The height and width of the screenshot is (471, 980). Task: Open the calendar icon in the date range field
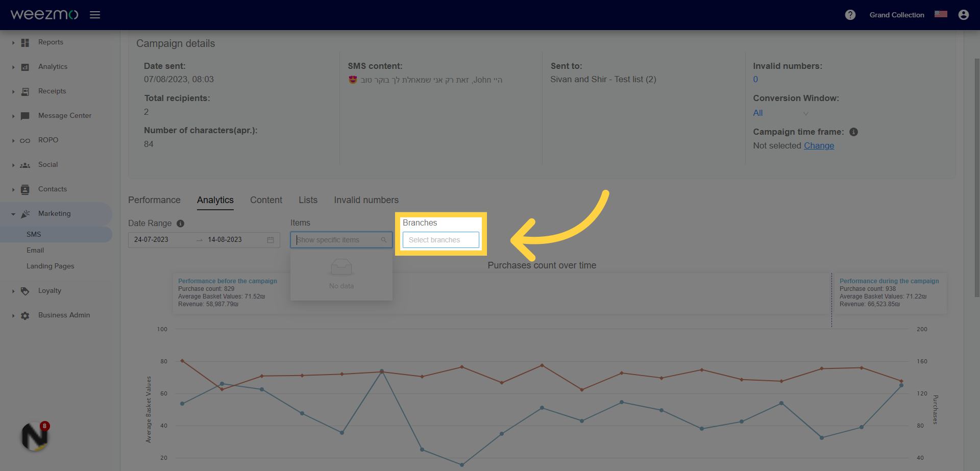(271, 240)
